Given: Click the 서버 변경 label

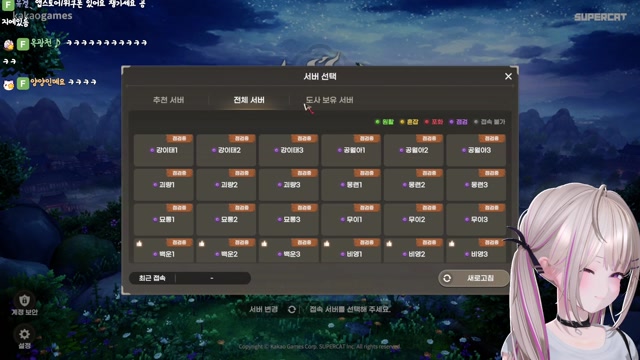Looking at the screenshot, I should coord(264,309).
